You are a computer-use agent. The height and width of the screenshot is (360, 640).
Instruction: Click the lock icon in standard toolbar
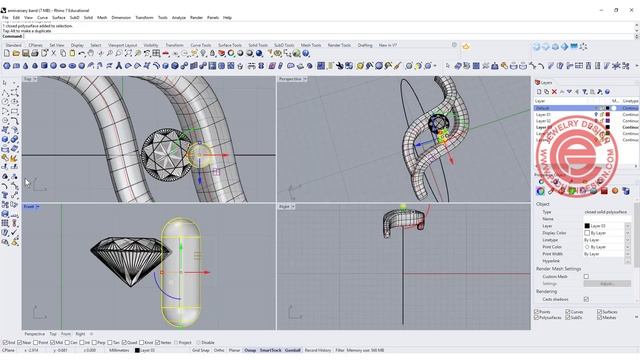pyautogui.click(x=212, y=53)
